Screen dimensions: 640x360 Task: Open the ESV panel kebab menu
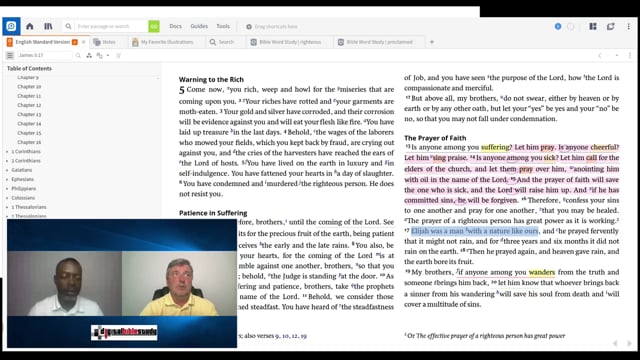coord(630,56)
